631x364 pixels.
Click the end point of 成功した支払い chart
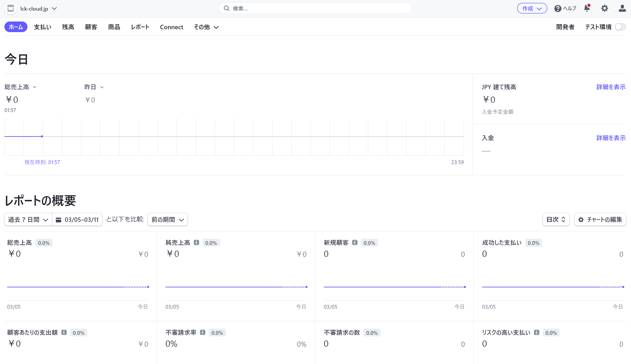pos(623,287)
